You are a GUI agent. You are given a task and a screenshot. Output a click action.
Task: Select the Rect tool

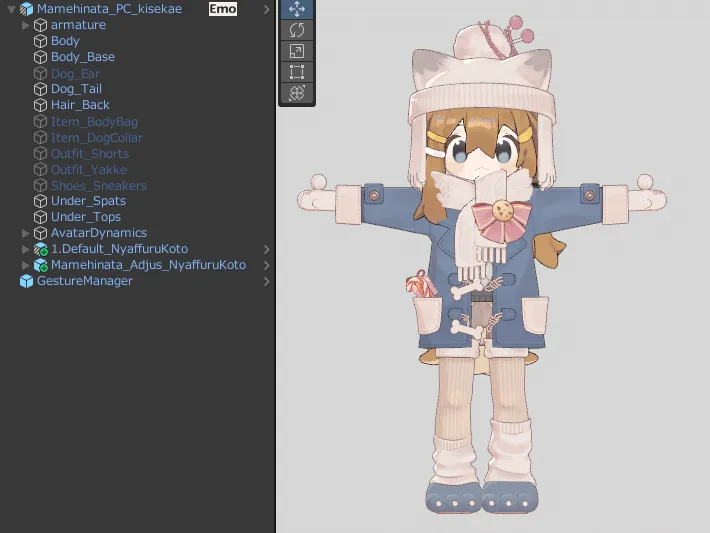(x=297, y=72)
